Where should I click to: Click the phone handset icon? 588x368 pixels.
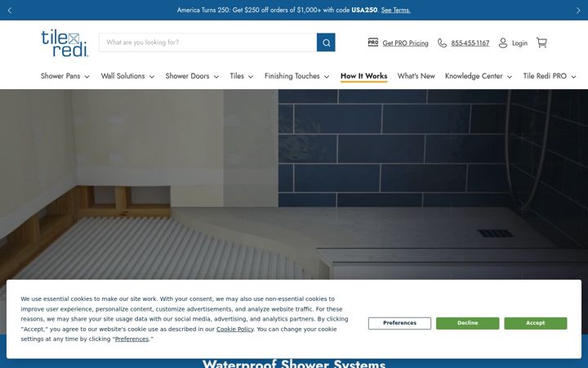tap(442, 43)
